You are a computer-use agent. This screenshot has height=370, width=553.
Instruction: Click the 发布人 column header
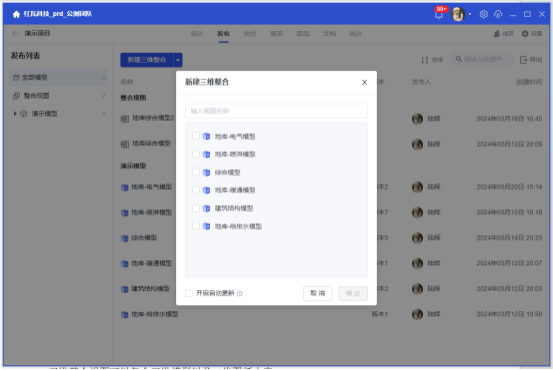coord(421,82)
